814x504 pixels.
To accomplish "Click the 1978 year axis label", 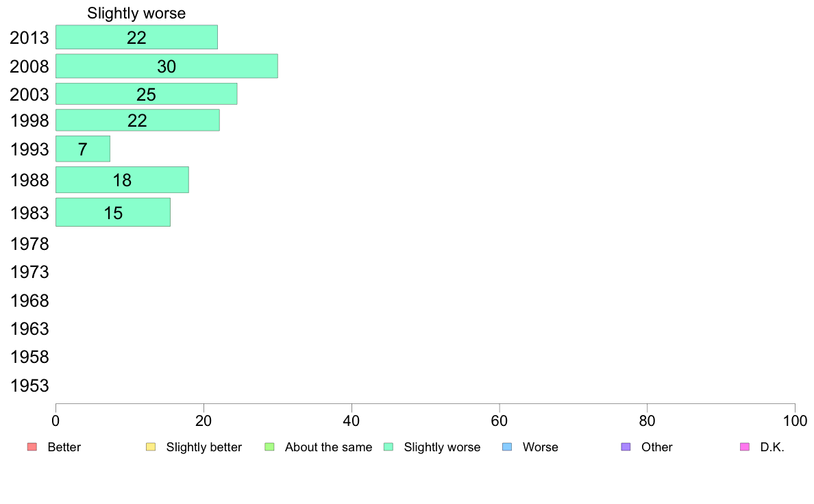I will (29, 244).
